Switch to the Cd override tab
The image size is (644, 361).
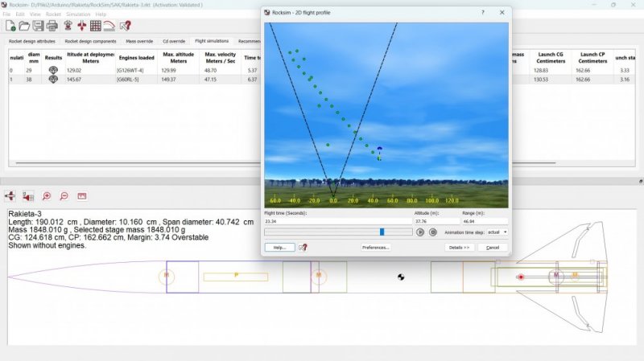tap(174, 42)
